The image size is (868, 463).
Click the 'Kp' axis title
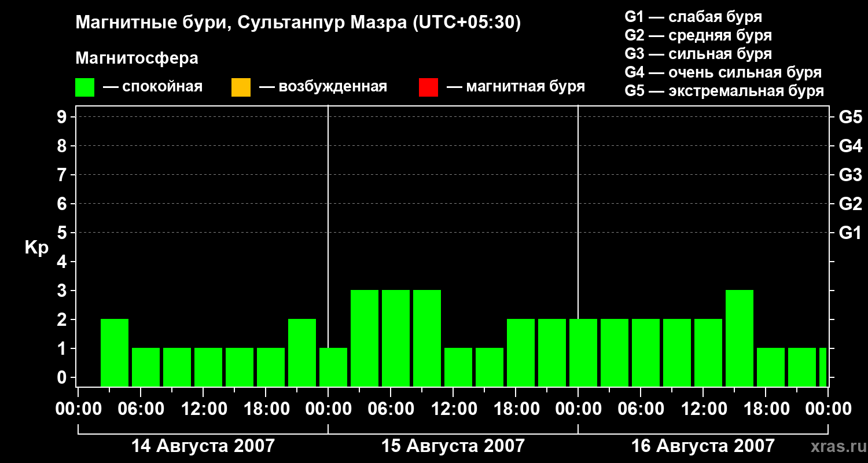click(36, 248)
